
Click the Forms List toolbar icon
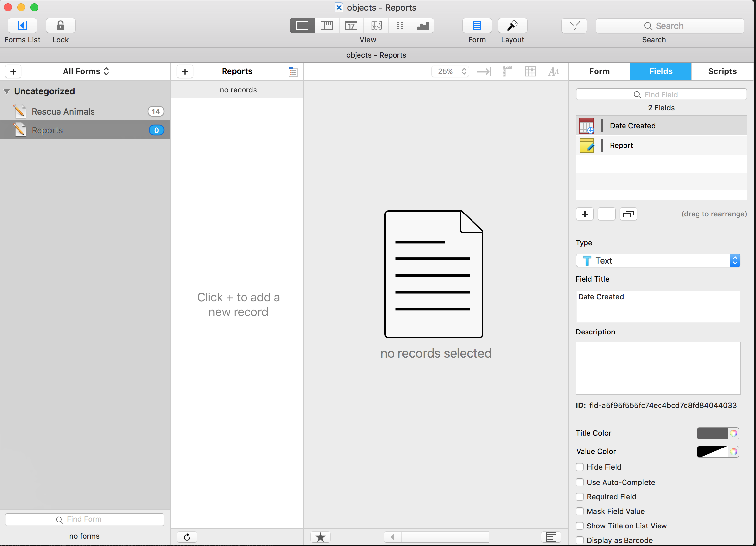pyautogui.click(x=22, y=26)
